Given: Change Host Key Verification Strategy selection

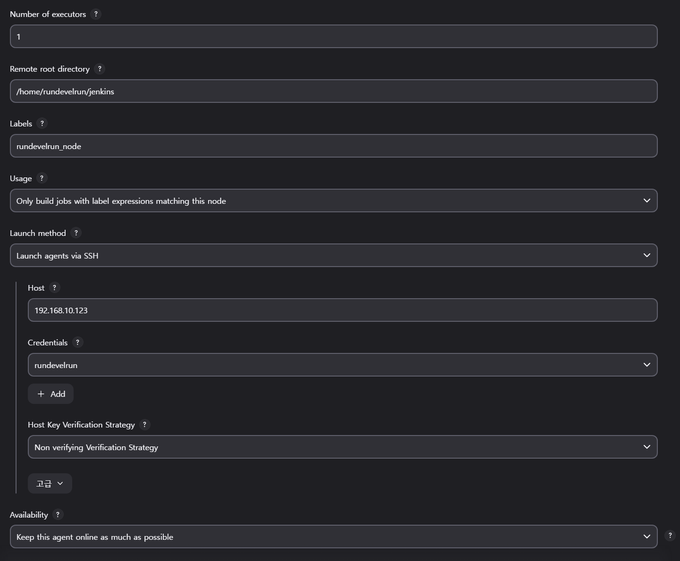Looking at the screenshot, I should pyautogui.click(x=342, y=447).
